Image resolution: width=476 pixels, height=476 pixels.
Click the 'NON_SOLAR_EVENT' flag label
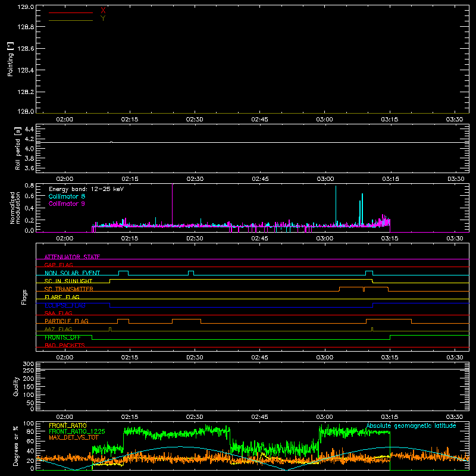click(x=72, y=273)
